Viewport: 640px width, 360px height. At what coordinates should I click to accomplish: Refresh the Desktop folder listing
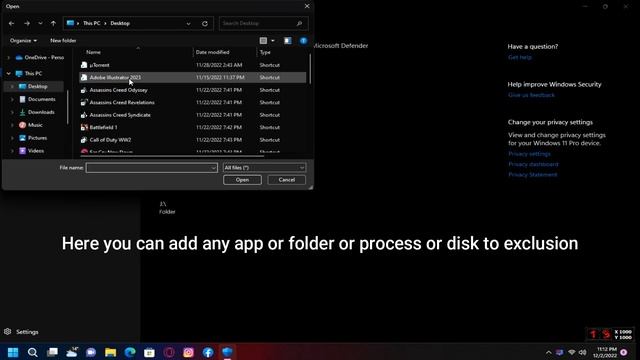click(x=205, y=24)
